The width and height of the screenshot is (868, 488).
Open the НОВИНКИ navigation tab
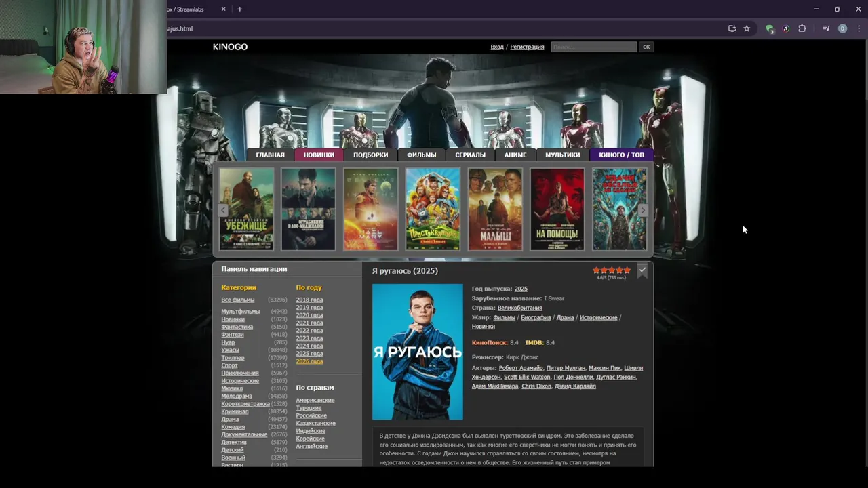click(x=319, y=155)
